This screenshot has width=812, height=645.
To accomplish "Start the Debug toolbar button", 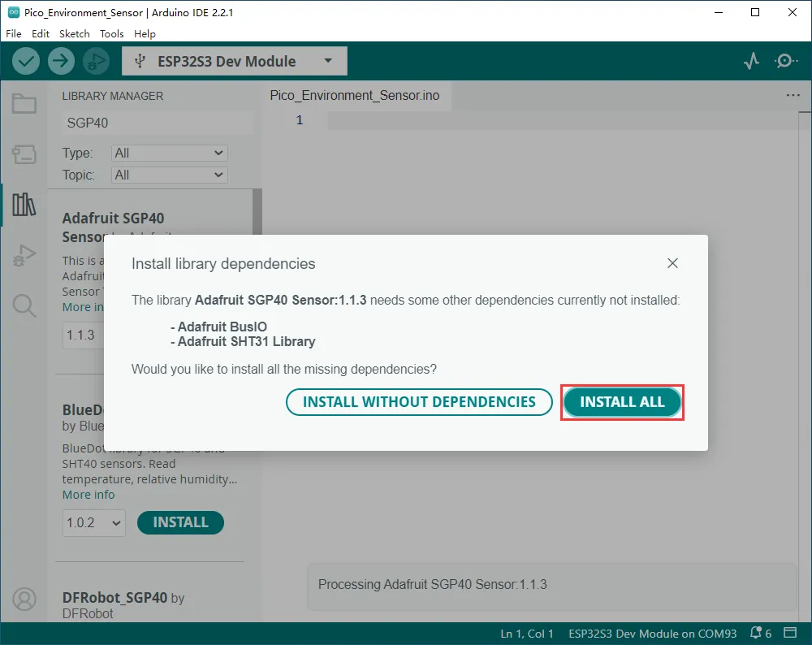I will (x=97, y=61).
